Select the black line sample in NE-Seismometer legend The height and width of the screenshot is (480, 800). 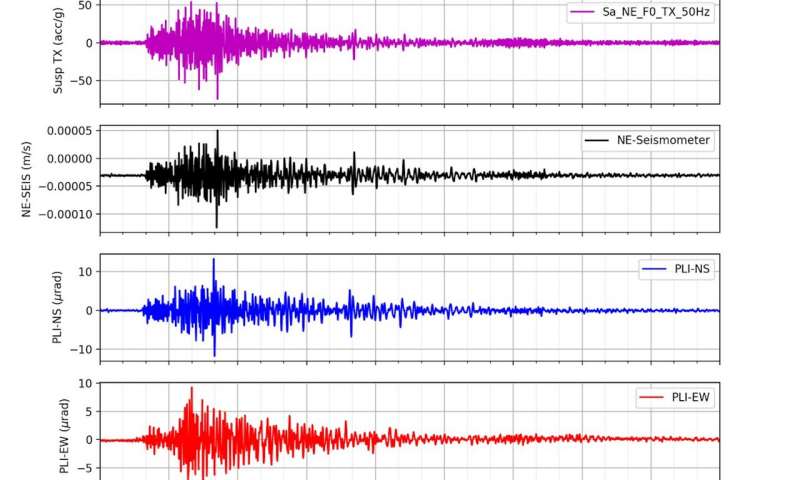pos(596,140)
